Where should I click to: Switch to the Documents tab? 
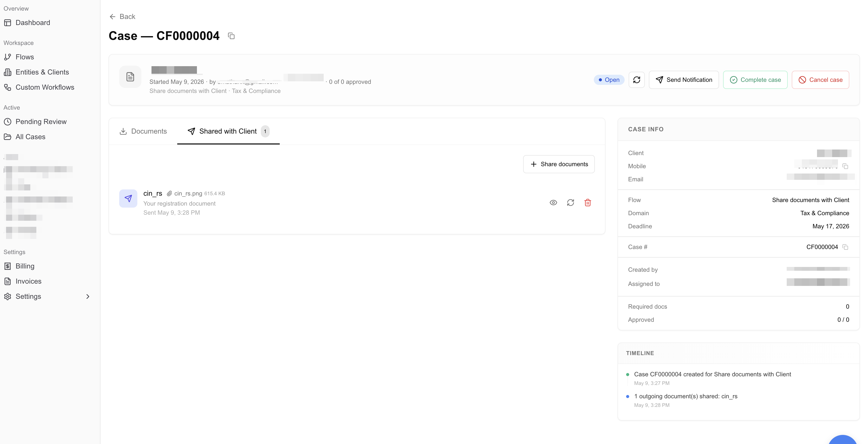click(143, 132)
